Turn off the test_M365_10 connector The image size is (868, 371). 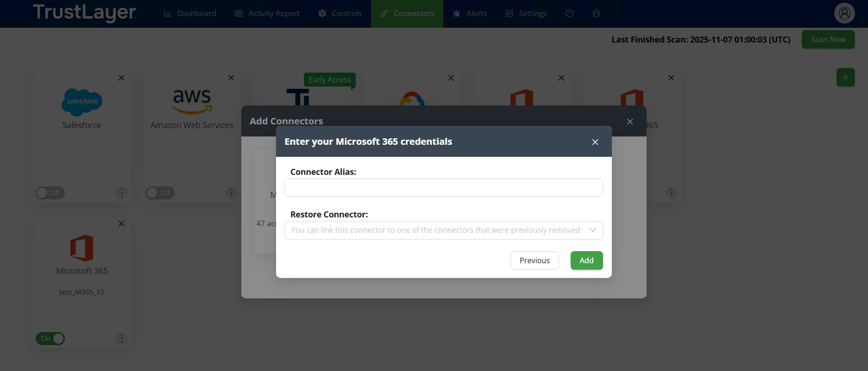[x=50, y=339]
